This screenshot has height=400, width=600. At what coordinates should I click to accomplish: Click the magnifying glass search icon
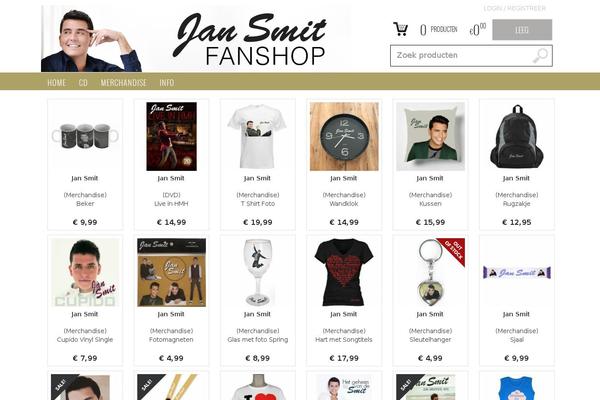[540, 56]
